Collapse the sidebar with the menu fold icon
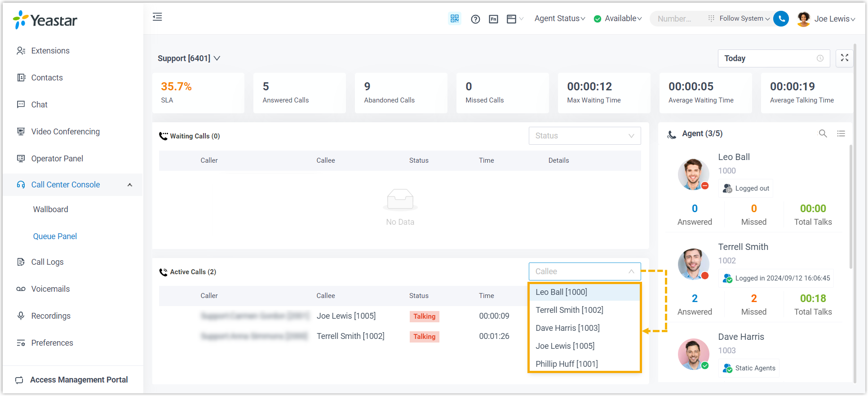This screenshot has height=396, width=868. [157, 17]
